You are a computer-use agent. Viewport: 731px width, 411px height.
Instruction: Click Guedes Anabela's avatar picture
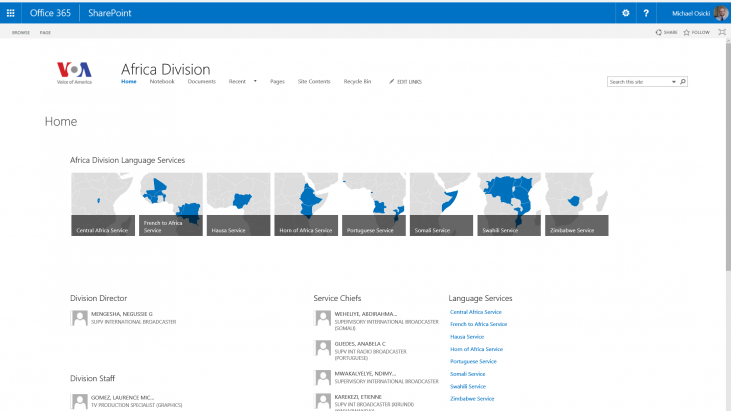(323, 348)
